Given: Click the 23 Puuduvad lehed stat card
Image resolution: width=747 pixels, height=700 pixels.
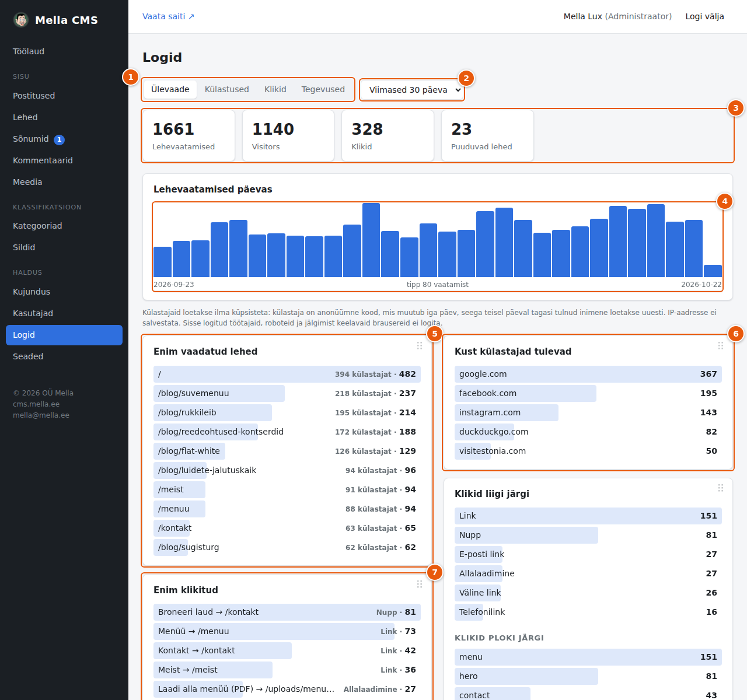Looking at the screenshot, I should click(x=487, y=135).
